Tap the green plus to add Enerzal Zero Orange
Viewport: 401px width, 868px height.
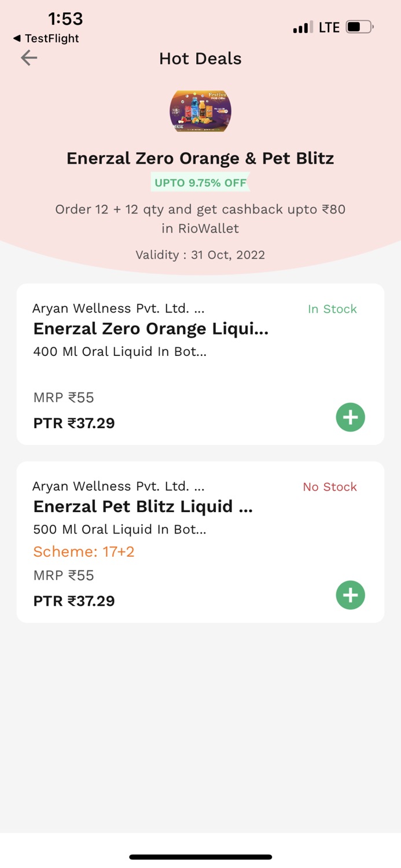tap(350, 417)
